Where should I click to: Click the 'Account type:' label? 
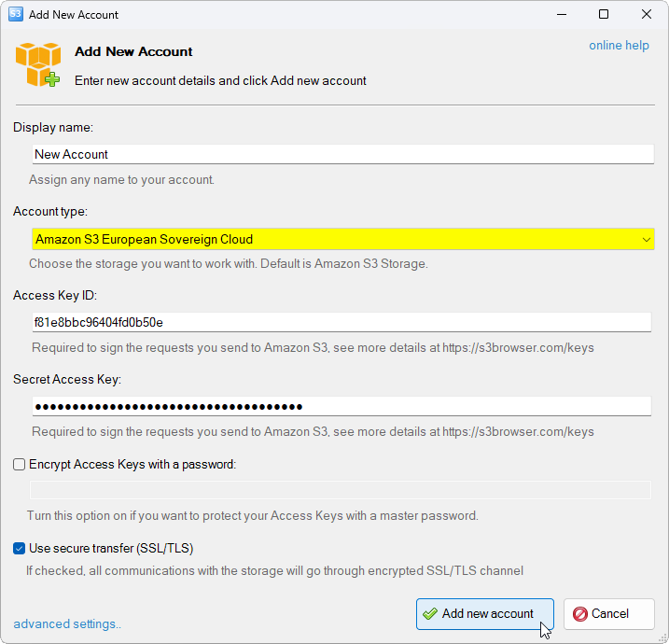(50, 211)
